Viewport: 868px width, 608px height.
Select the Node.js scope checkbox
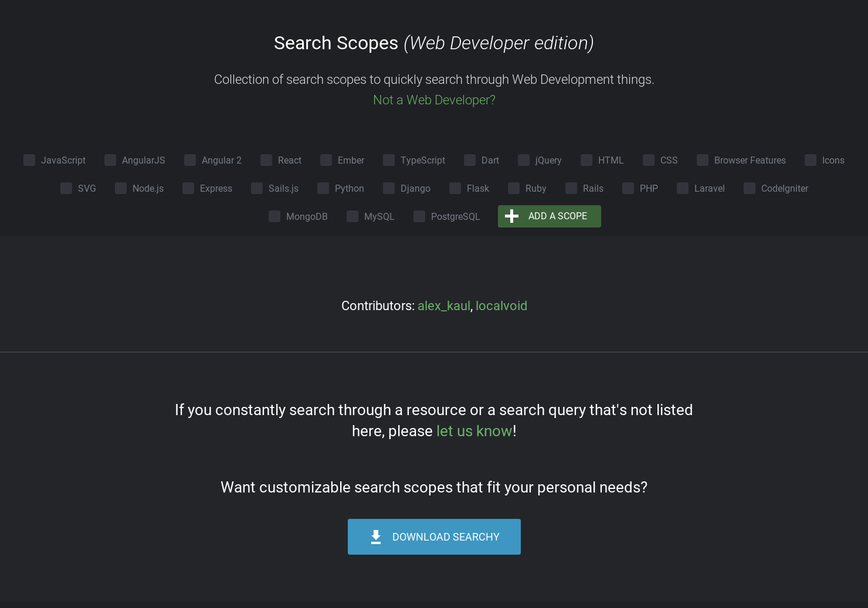121,188
